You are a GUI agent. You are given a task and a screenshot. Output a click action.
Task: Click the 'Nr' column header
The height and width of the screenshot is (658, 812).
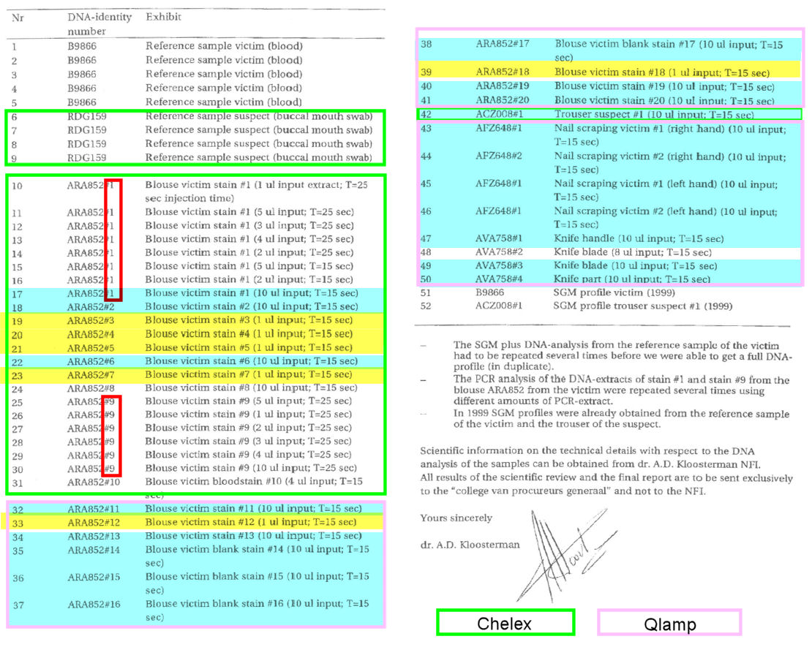(x=18, y=18)
